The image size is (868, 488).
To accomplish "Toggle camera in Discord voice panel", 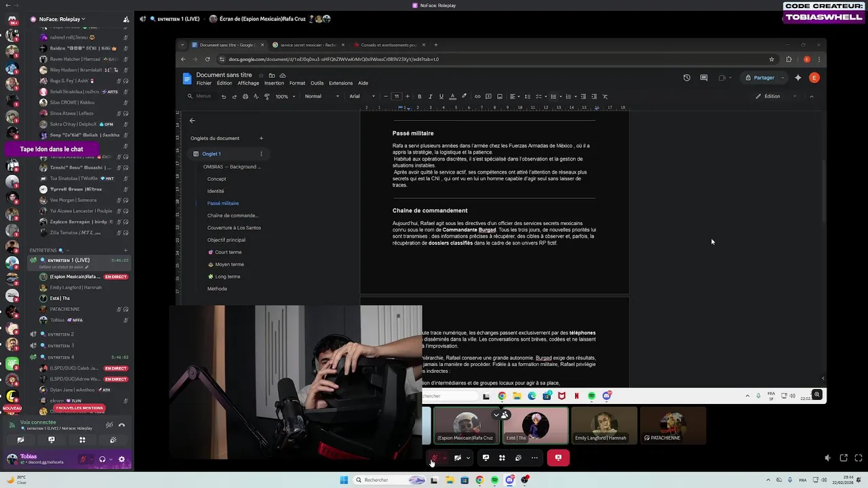I will [x=20, y=440].
